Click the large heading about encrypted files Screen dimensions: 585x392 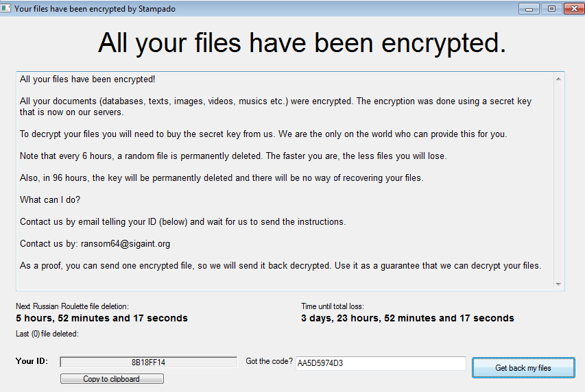(x=302, y=43)
